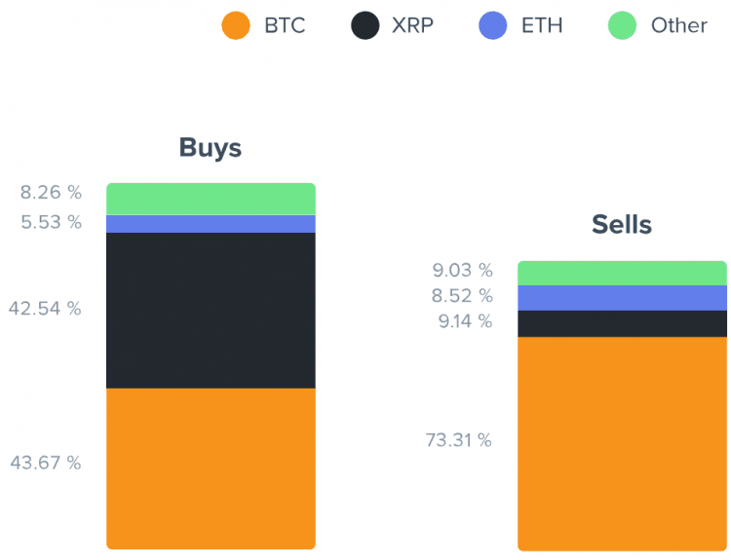Click the 42.54 % label beside Buys

pyautogui.click(x=45, y=309)
